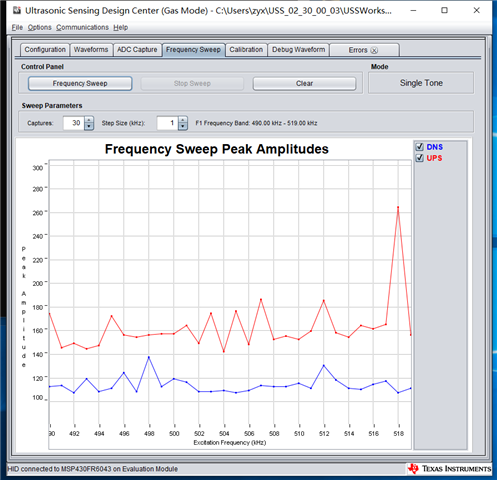Click the F1 Frequency Band text
The image size is (497, 480).
point(256,123)
